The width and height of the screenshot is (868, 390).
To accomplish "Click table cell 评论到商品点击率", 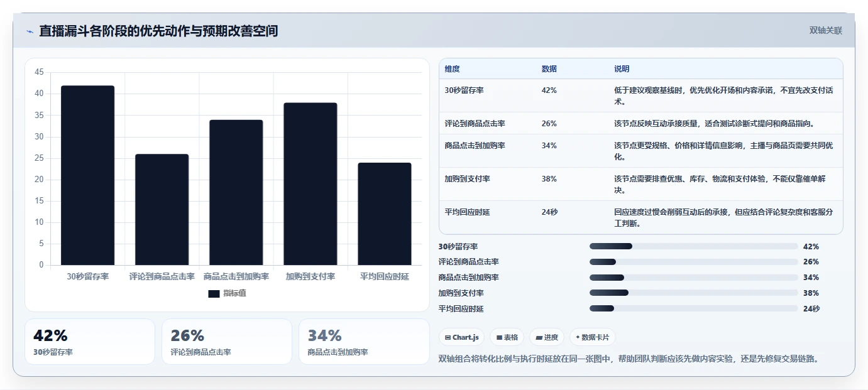I will point(475,124).
